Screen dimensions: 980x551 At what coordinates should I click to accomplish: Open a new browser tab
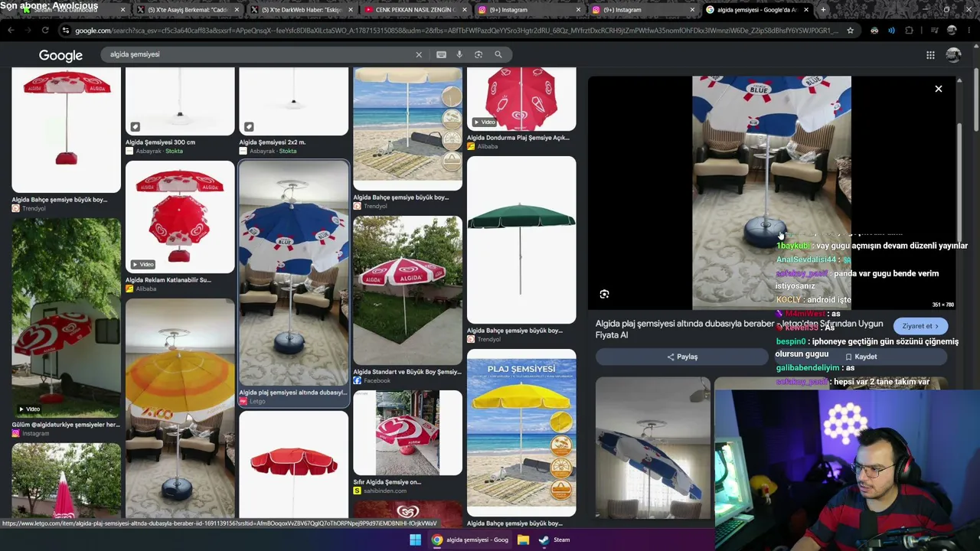point(823,10)
